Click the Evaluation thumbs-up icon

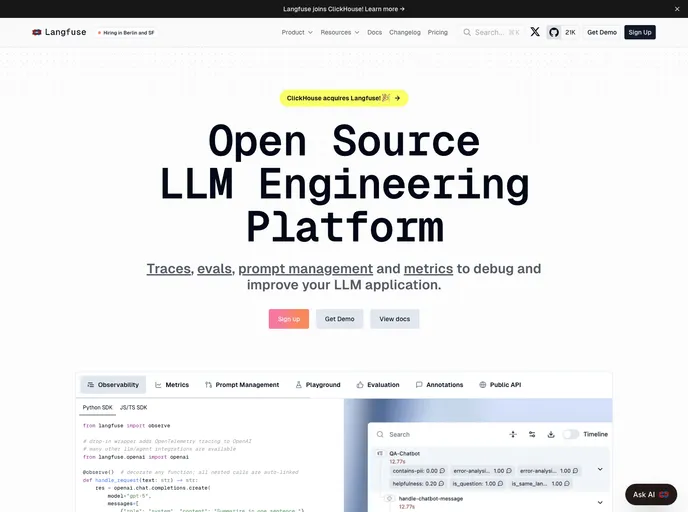coord(360,385)
